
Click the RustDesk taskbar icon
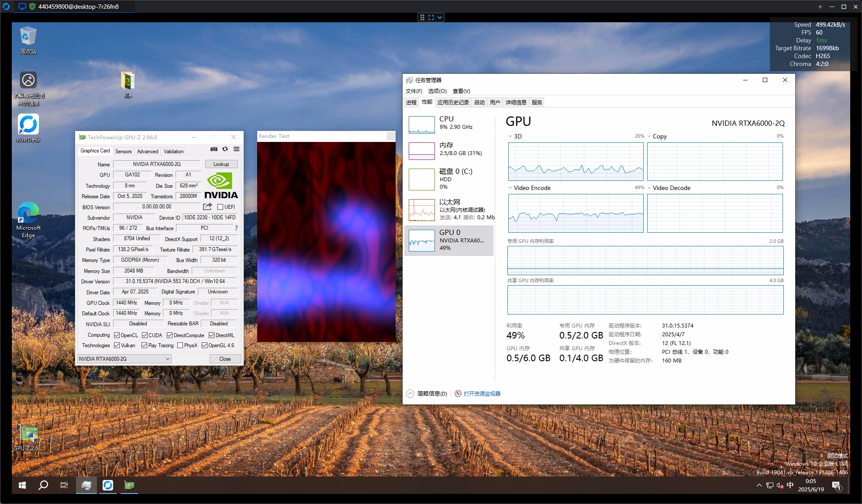pyautogui.click(x=108, y=485)
